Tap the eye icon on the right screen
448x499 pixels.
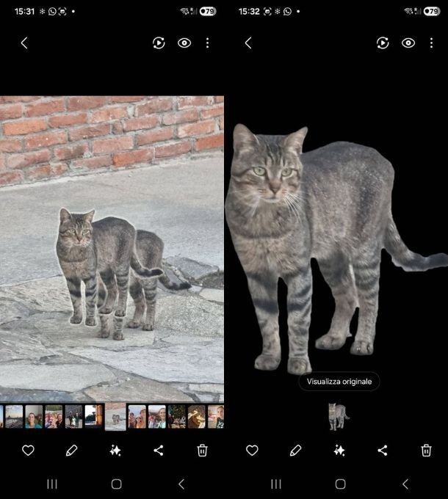[x=408, y=43]
